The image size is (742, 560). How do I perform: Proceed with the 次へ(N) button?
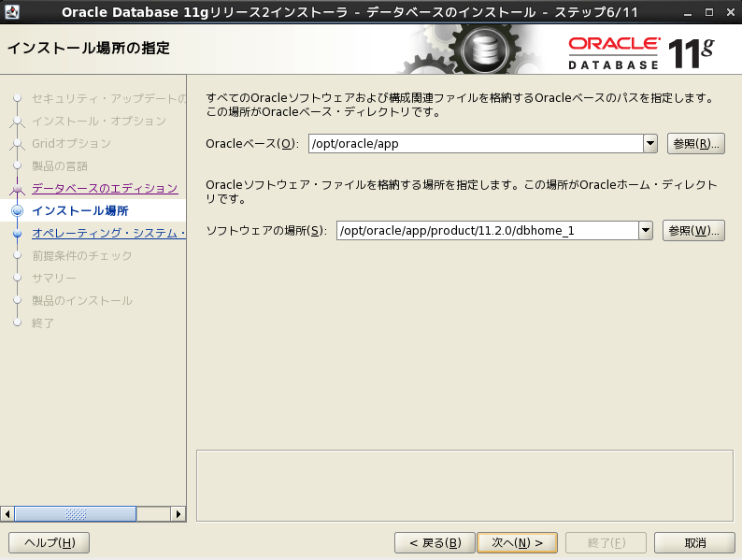coord(517,542)
